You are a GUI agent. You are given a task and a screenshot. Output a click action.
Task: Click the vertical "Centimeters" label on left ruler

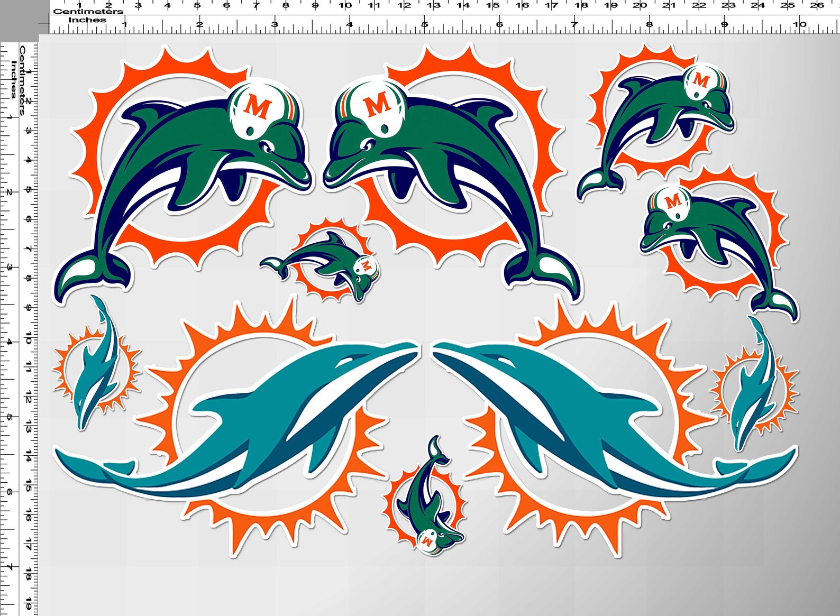pyautogui.click(x=23, y=80)
